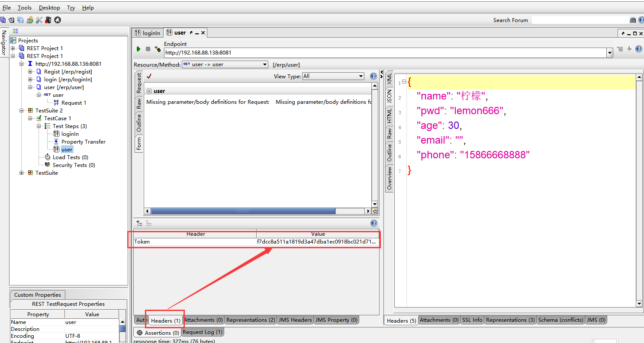This screenshot has height=343, width=644.
Task: Open Preferences with the wrench-scissors toolbar icon
Action: [39, 20]
